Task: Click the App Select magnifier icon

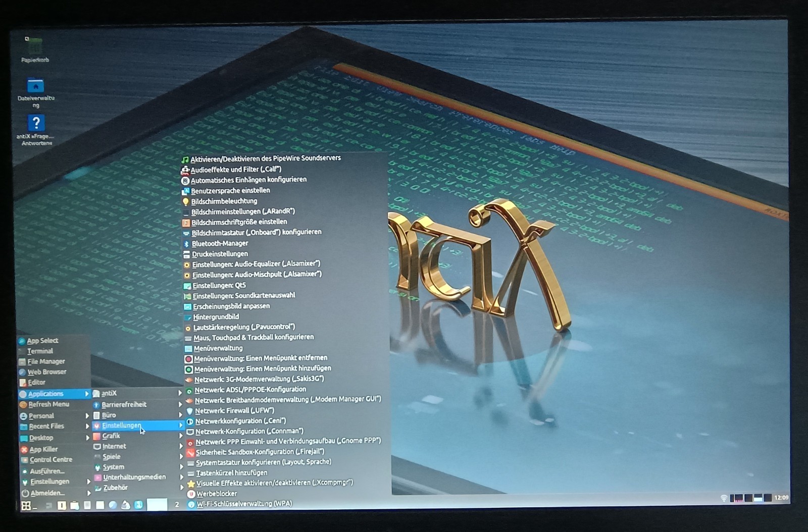Action: click(22, 341)
